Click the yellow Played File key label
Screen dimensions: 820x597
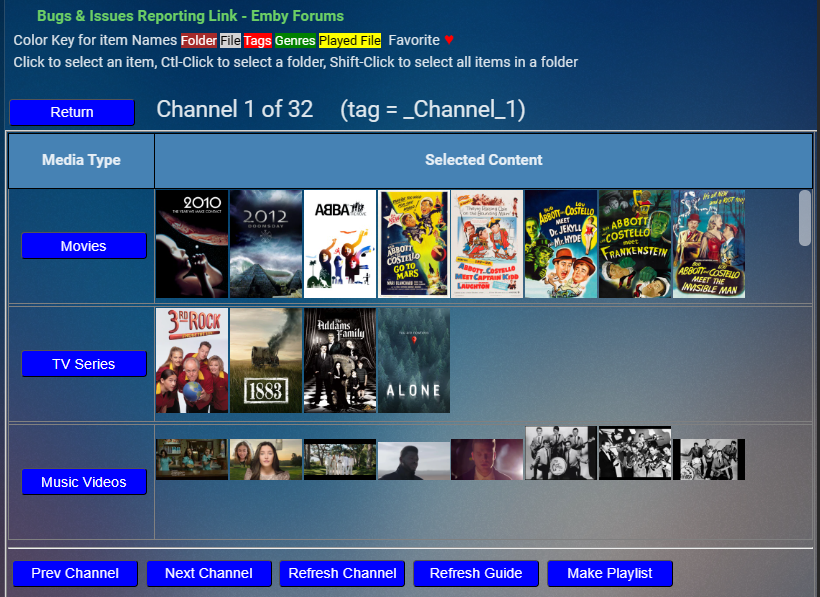click(350, 41)
